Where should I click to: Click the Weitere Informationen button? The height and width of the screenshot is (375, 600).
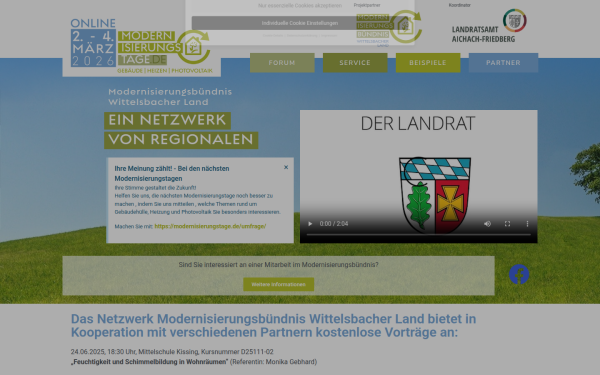279,284
